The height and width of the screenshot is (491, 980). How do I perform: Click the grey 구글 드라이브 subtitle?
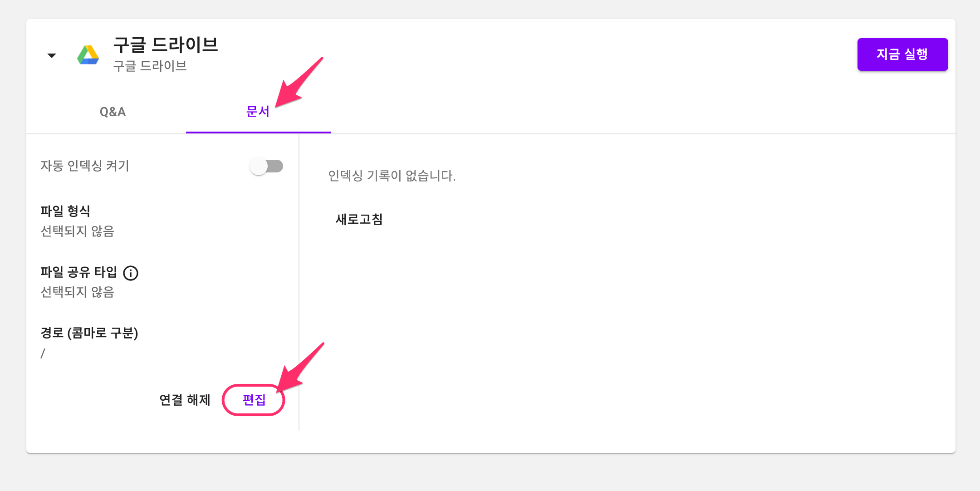[x=150, y=66]
